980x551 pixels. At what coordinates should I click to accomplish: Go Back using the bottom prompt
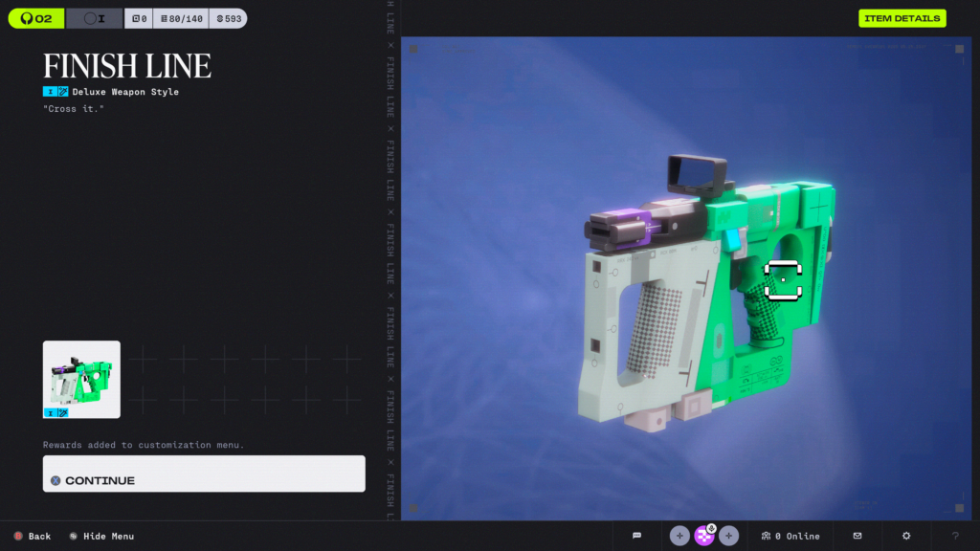(32, 536)
